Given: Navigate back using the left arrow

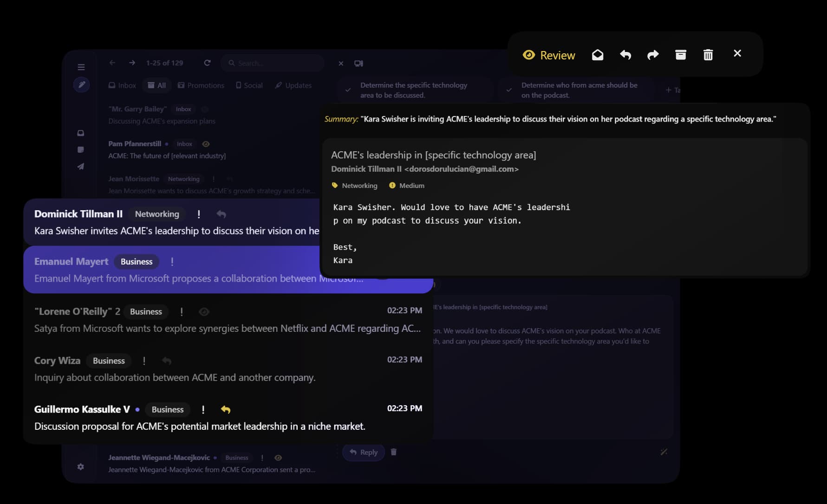Looking at the screenshot, I should click(112, 62).
